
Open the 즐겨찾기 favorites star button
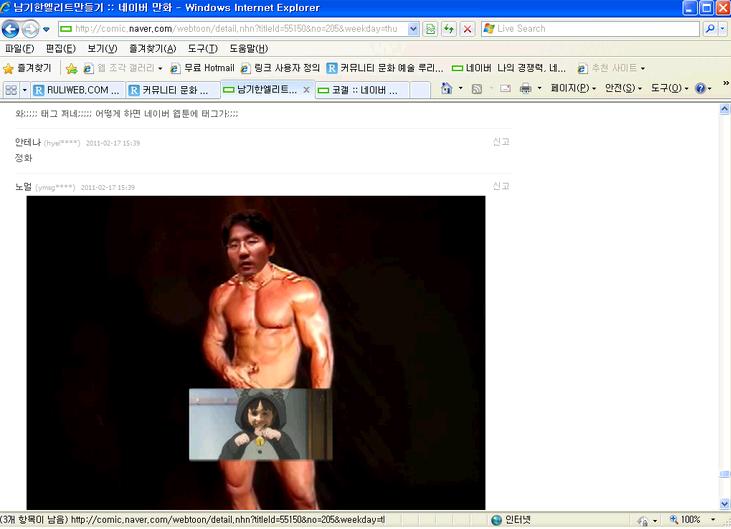pyautogui.click(x=27, y=68)
